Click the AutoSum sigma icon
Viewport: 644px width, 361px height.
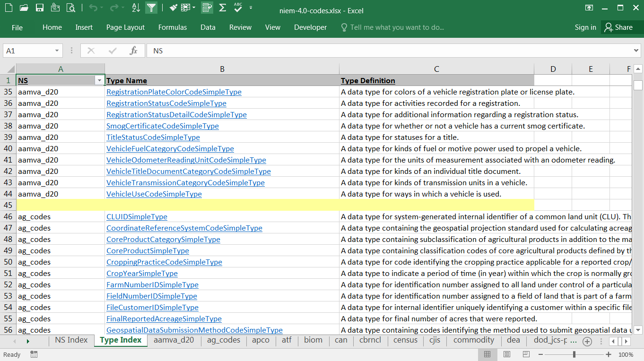[222, 8]
